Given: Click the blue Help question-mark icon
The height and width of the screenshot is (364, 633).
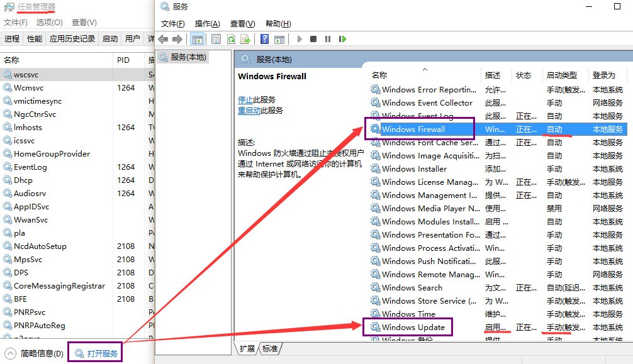Looking at the screenshot, I should [264, 39].
